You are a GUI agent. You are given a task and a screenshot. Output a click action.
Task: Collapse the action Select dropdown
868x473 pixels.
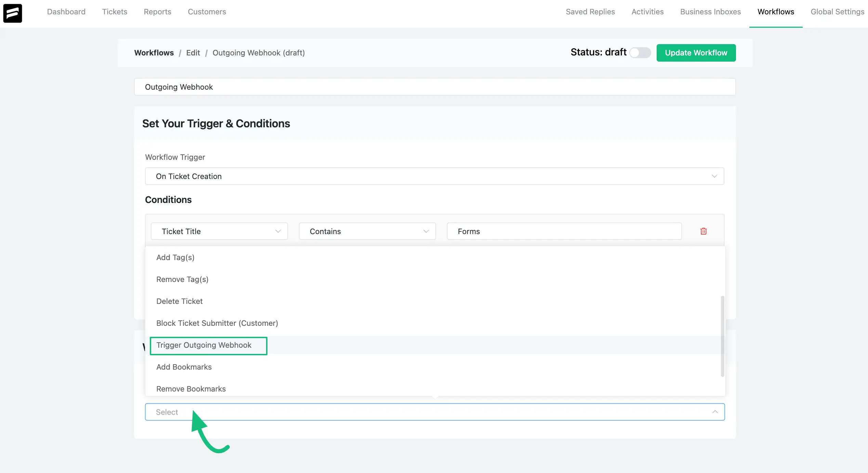click(435, 412)
